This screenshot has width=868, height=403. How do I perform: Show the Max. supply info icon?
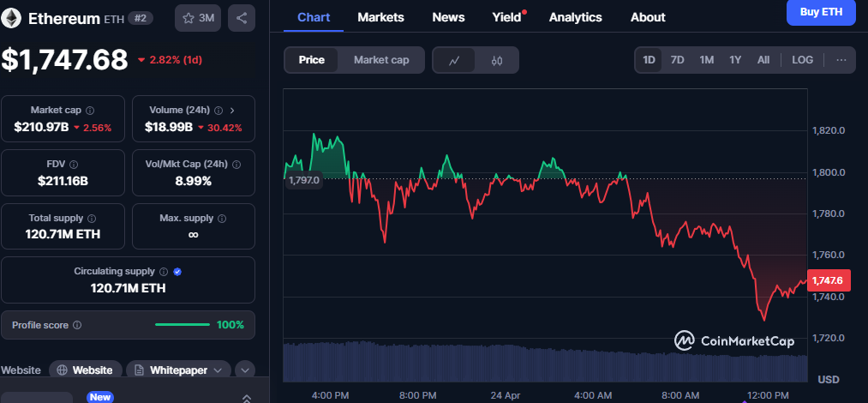click(x=222, y=219)
